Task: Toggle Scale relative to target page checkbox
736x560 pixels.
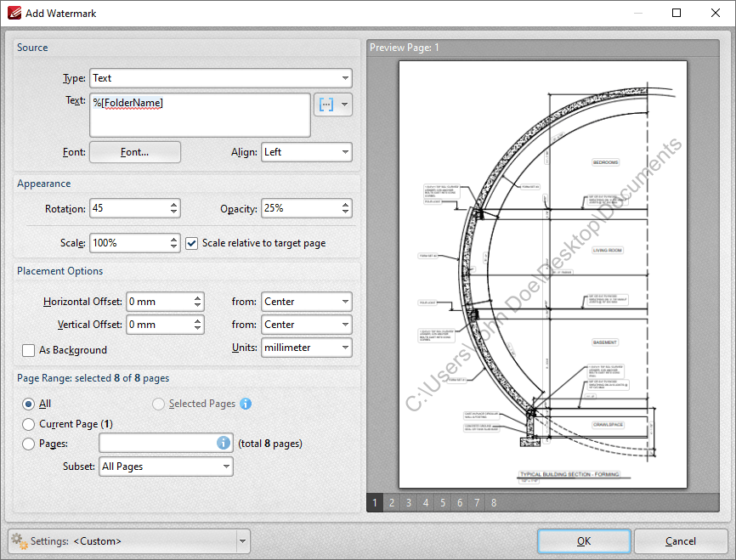Action: tap(191, 243)
